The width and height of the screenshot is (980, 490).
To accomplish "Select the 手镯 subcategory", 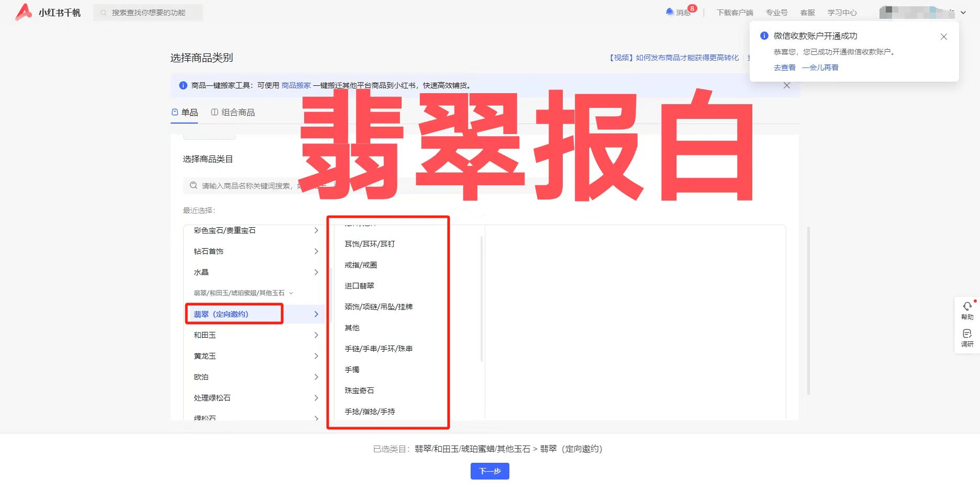I will click(x=351, y=369).
